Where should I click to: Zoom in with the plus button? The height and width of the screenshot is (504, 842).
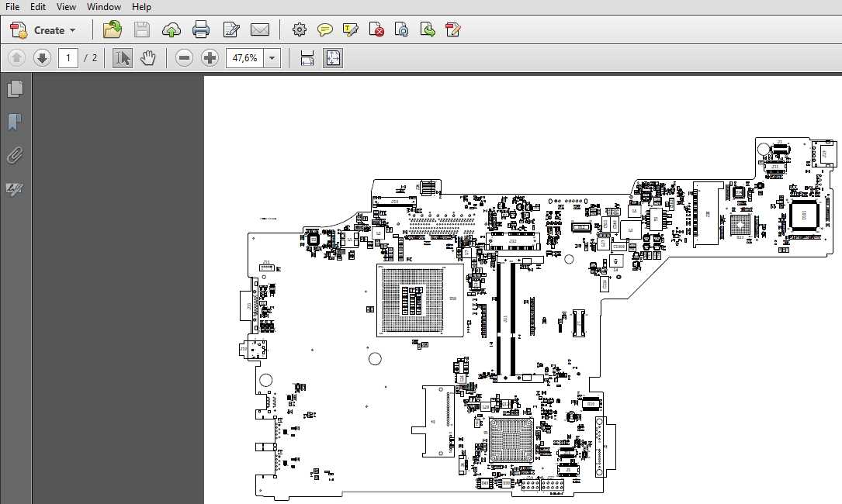[210, 58]
